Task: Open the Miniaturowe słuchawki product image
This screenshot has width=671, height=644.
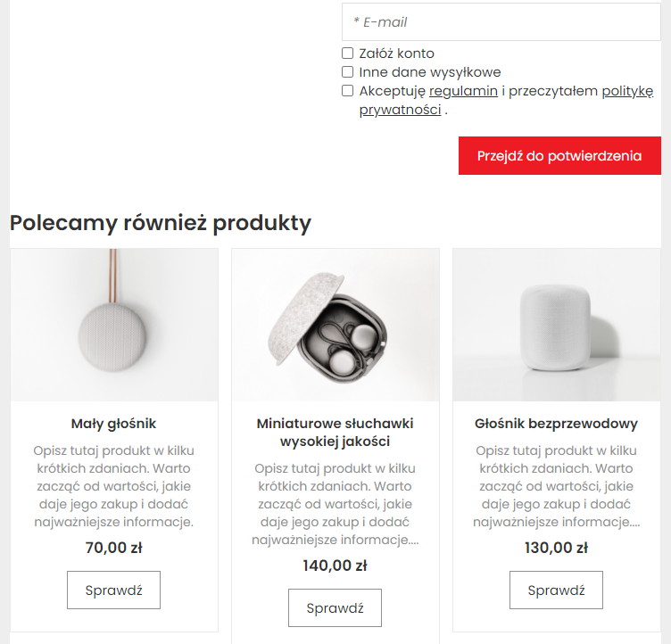Action: pyautogui.click(x=335, y=325)
